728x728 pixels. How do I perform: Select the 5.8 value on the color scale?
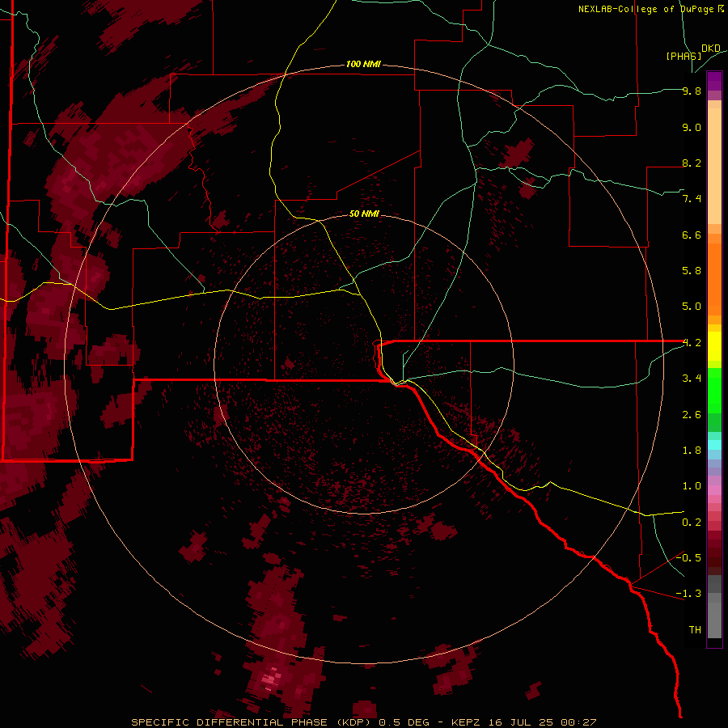pos(692,271)
